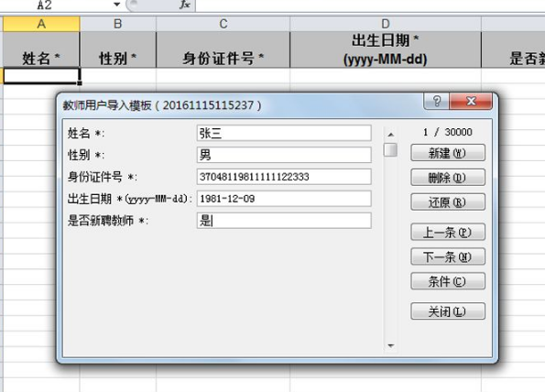Click the 身份证件号 input field
The width and height of the screenshot is (545, 392).
(284, 177)
